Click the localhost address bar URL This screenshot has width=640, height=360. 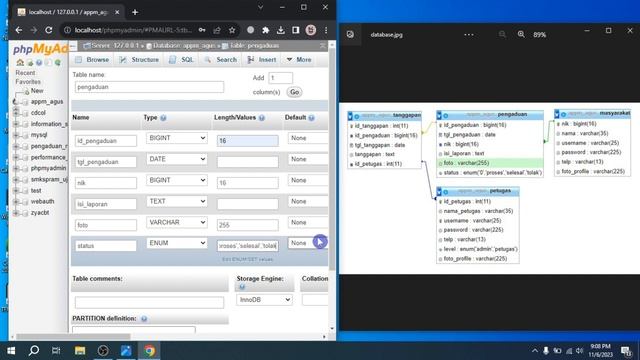coord(133,30)
